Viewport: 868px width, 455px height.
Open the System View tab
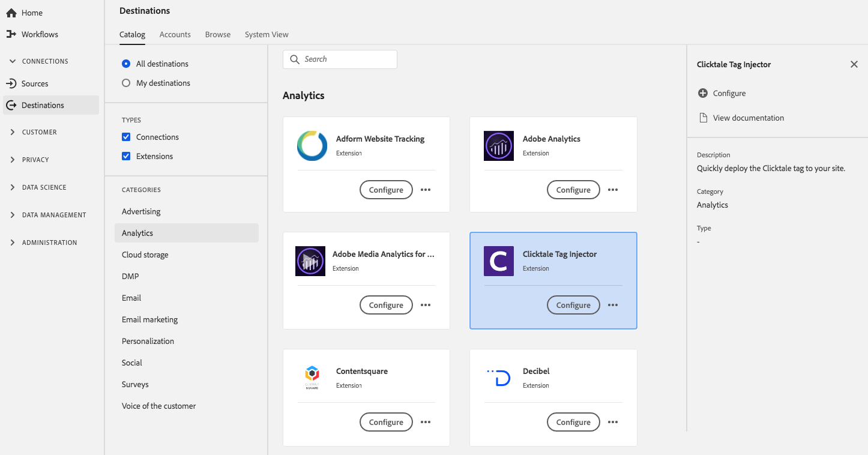(x=267, y=34)
